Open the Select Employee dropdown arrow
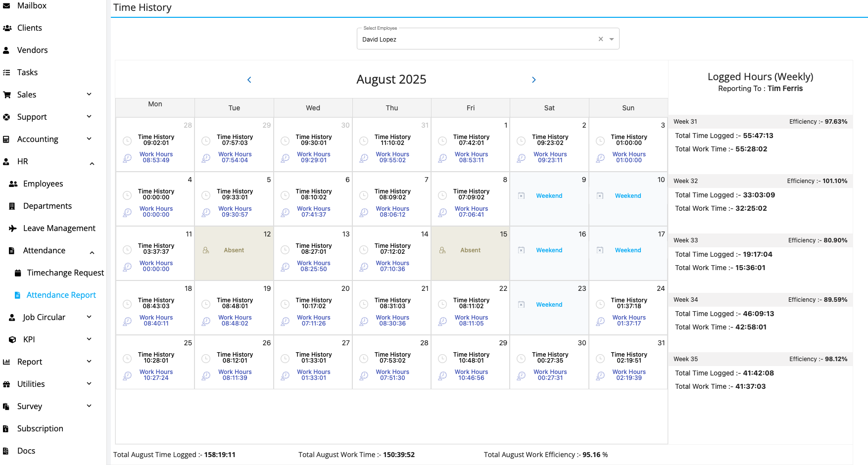The image size is (868, 465). coord(612,39)
